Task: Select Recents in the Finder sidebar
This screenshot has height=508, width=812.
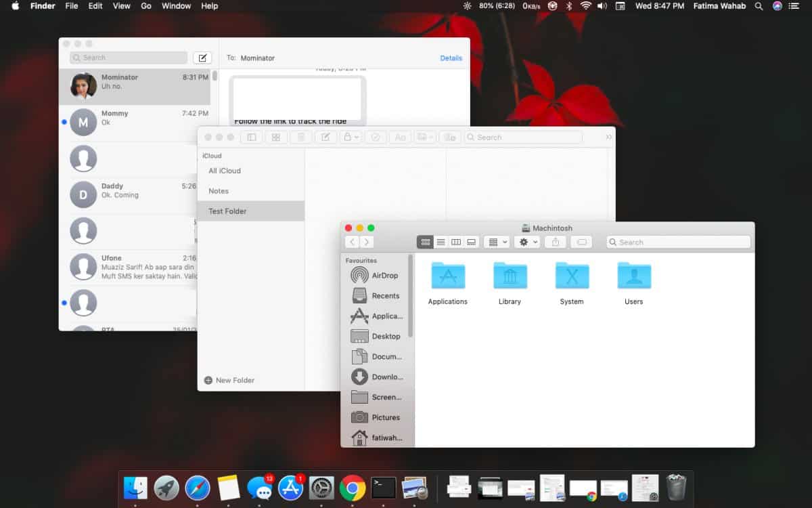Action: click(377, 296)
